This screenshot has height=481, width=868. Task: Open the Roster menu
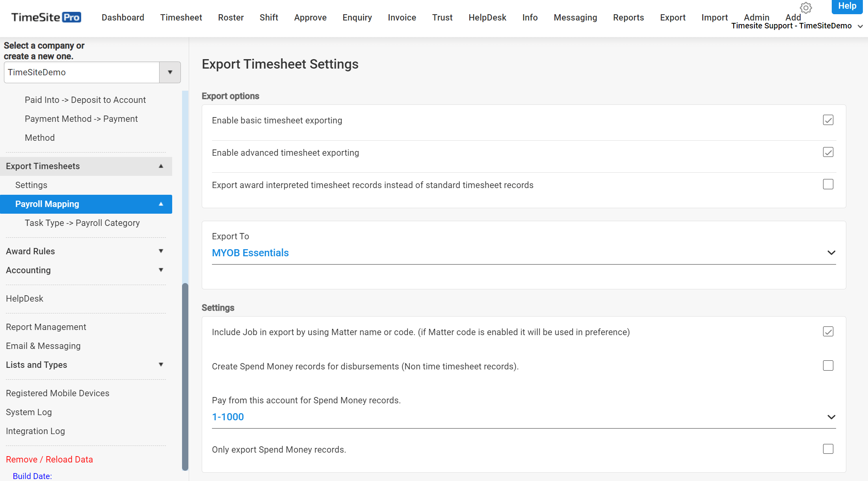(x=231, y=17)
